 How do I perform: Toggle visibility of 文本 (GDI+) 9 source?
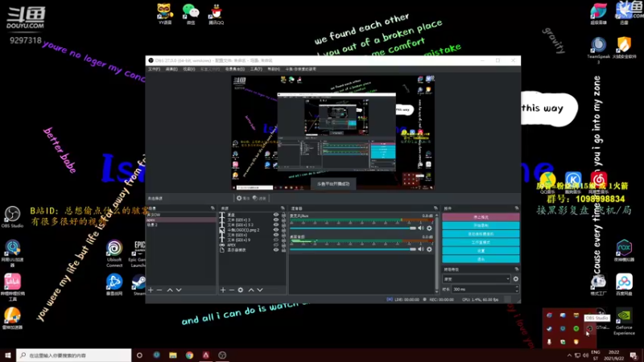tap(276, 240)
